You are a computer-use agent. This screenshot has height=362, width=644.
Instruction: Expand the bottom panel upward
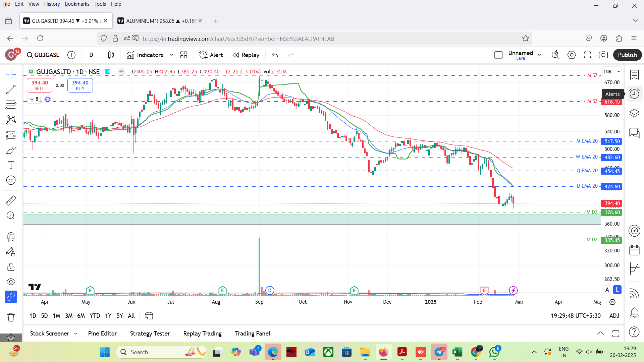pyautogui.click(x=600, y=334)
